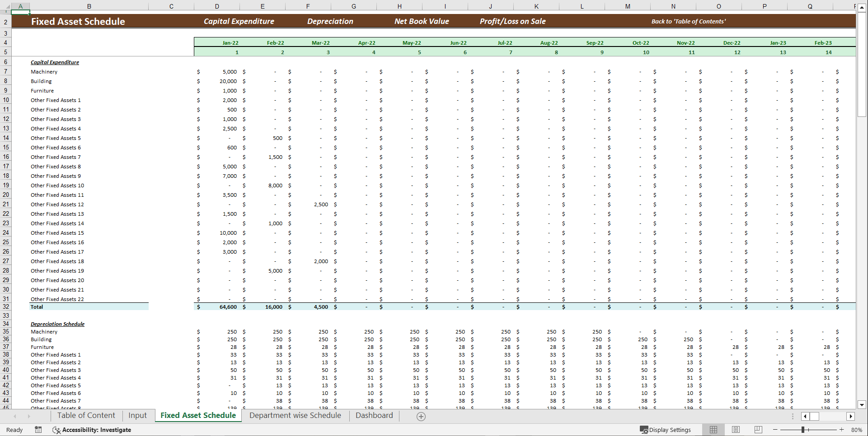Click the zoom in plus icon
Screen dimensions: 868x436
[x=841, y=430]
